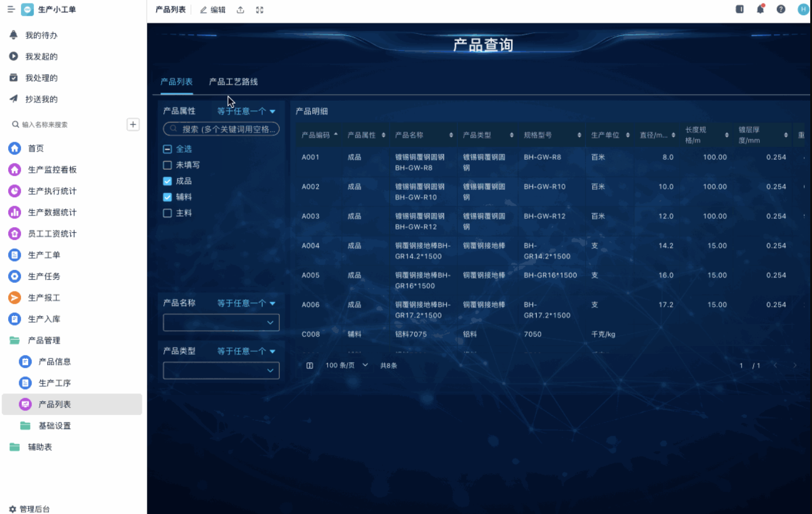Open the help question mark icon
The width and height of the screenshot is (812, 514).
coord(781,9)
